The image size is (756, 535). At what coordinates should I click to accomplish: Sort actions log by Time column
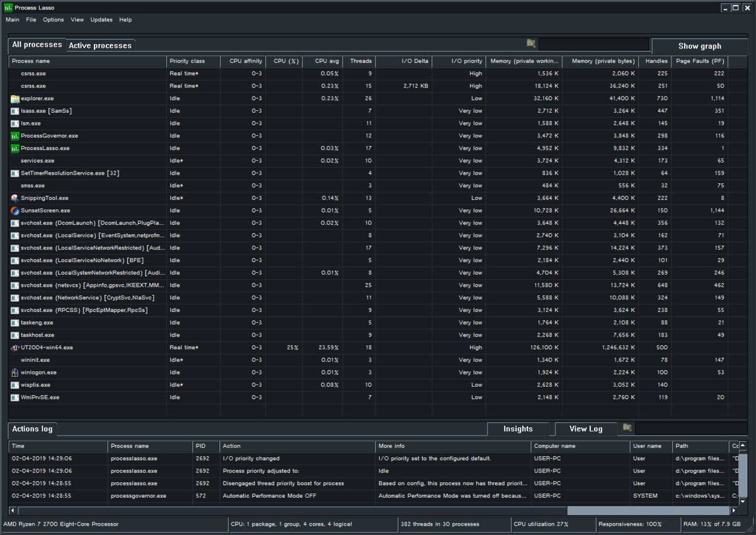58,446
